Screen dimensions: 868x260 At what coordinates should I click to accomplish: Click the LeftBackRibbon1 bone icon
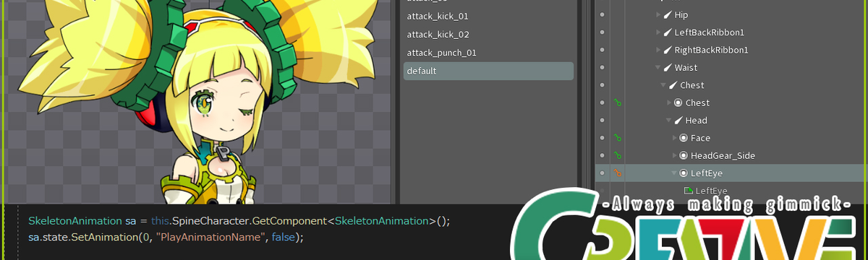[668, 32]
